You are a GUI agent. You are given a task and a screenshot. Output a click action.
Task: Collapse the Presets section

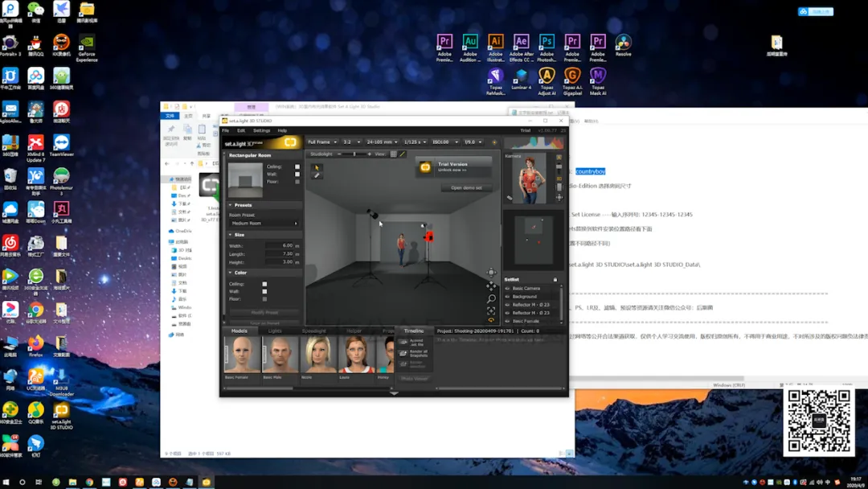[x=231, y=205]
